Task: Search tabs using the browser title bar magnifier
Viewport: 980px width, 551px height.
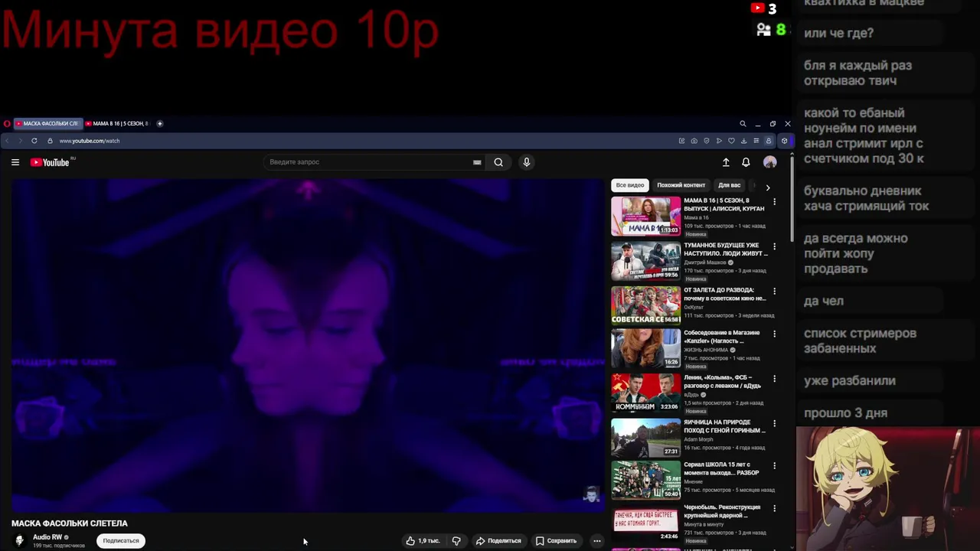Action: pos(743,123)
